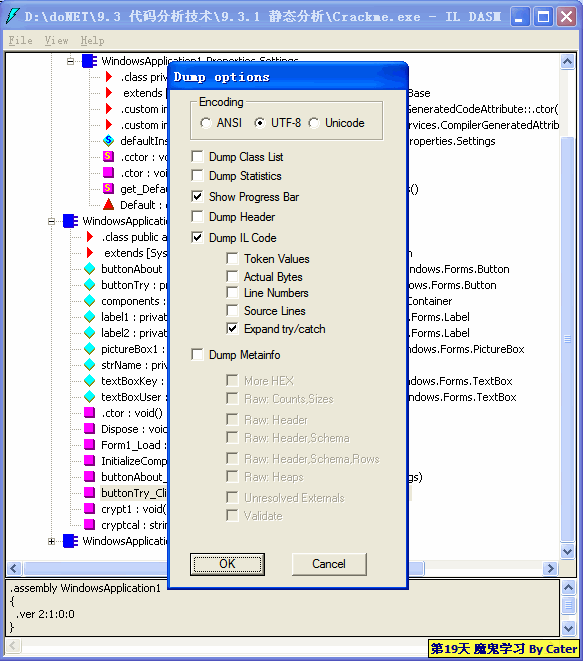Select ANSI encoding radio button
Screen dimensions: 583x661
206,123
